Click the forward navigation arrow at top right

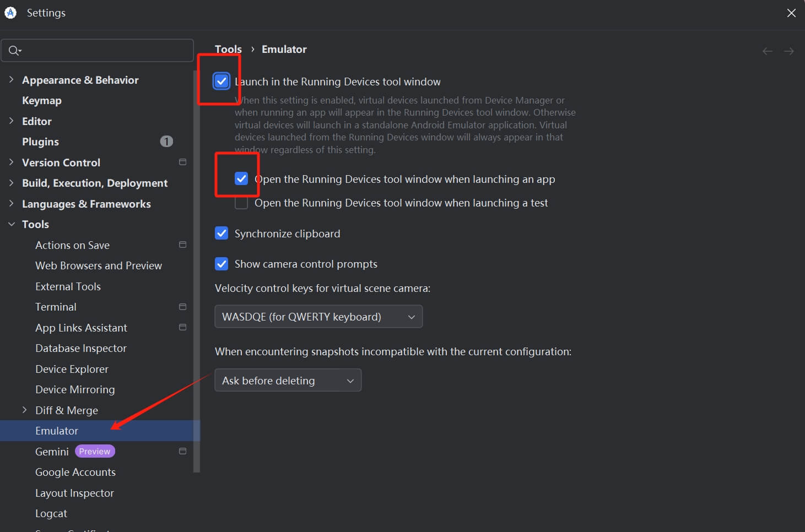pyautogui.click(x=788, y=51)
